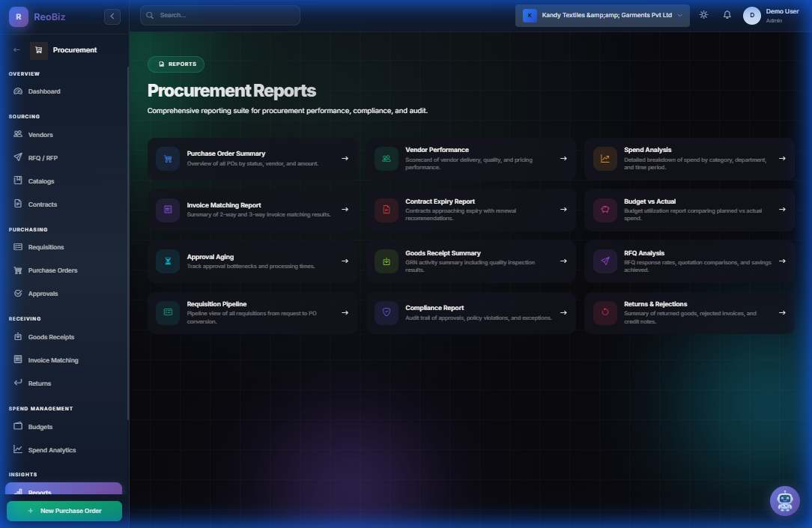Open the Purchase Order Summary report arrow
Screen dimensions: 812x528
coord(345,158)
